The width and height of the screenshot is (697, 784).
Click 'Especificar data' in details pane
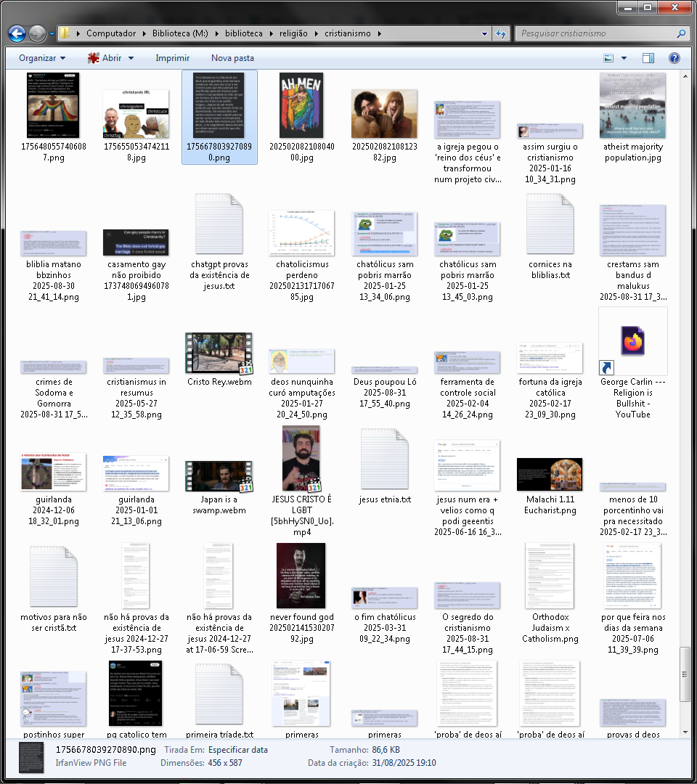(238, 749)
